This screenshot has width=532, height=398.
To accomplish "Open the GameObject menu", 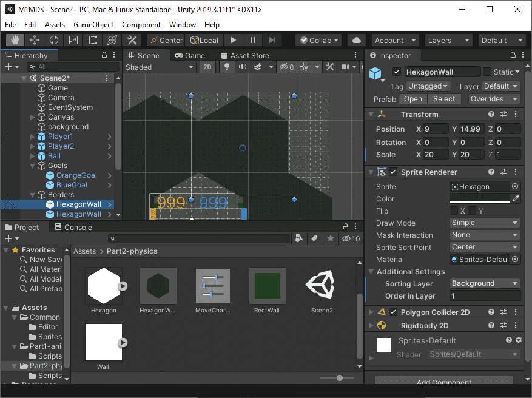I will [93, 25].
